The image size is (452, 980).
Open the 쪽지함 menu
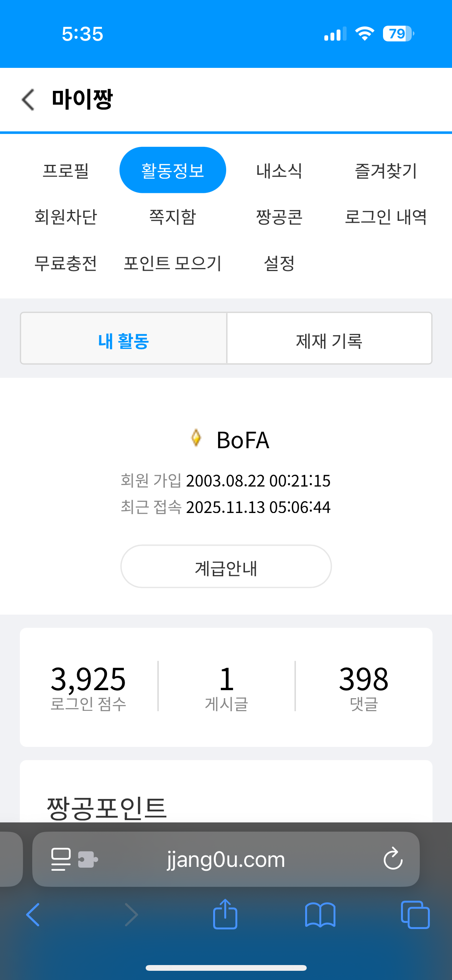click(173, 217)
